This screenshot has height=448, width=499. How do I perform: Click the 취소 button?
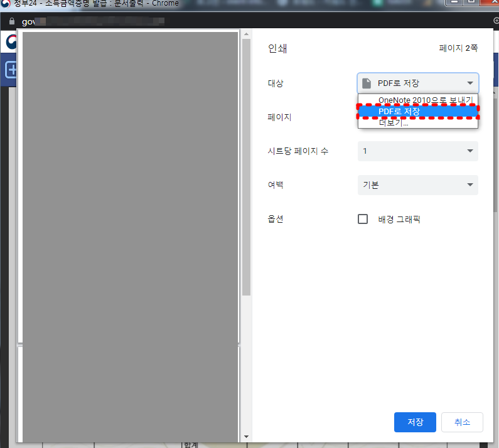pyautogui.click(x=462, y=422)
